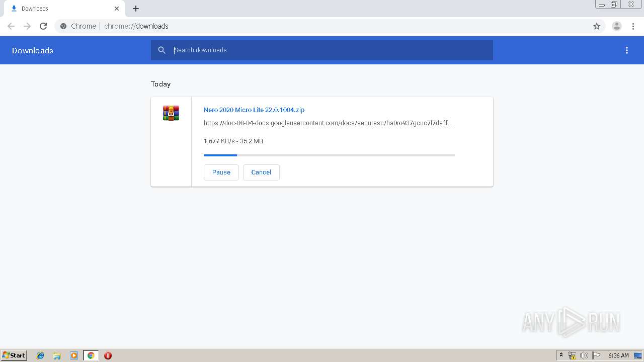This screenshot has height=362, width=644.
Task: Click the browser back arrow
Action: click(11, 26)
